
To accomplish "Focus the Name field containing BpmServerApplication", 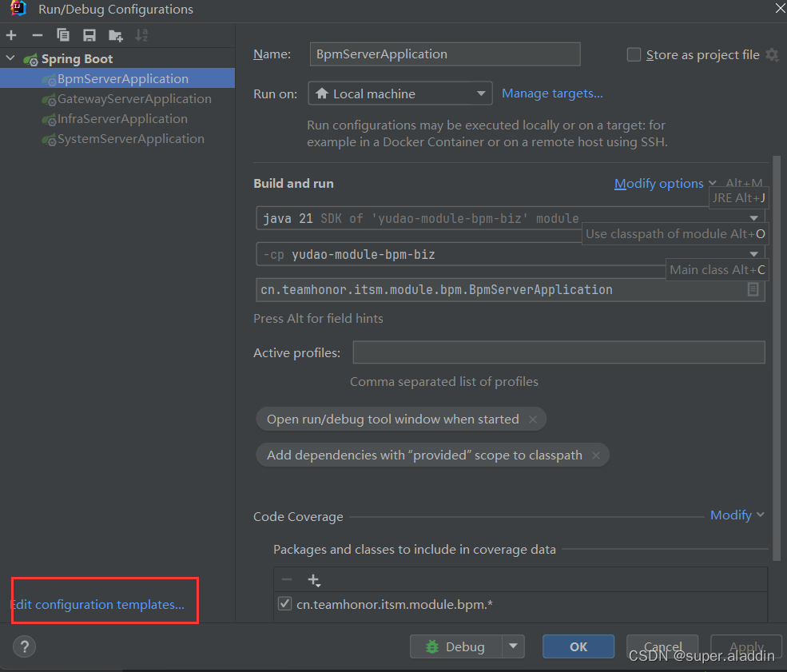I will tap(445, 54).
